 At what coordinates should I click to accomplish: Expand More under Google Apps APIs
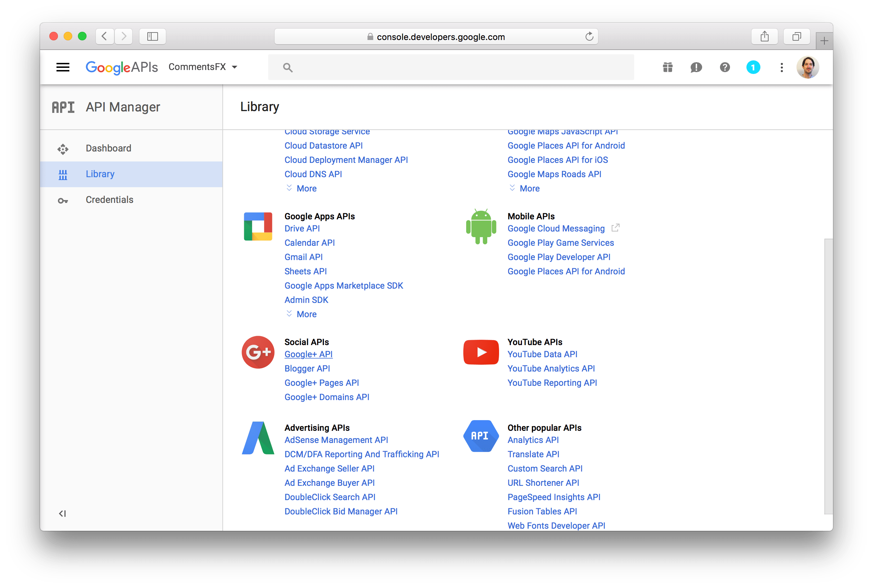point(306,314)
